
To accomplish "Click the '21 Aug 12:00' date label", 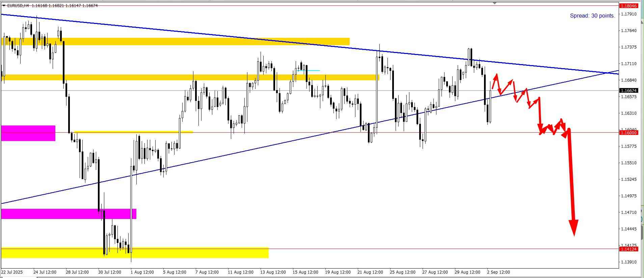I will (x=370, y=272).
